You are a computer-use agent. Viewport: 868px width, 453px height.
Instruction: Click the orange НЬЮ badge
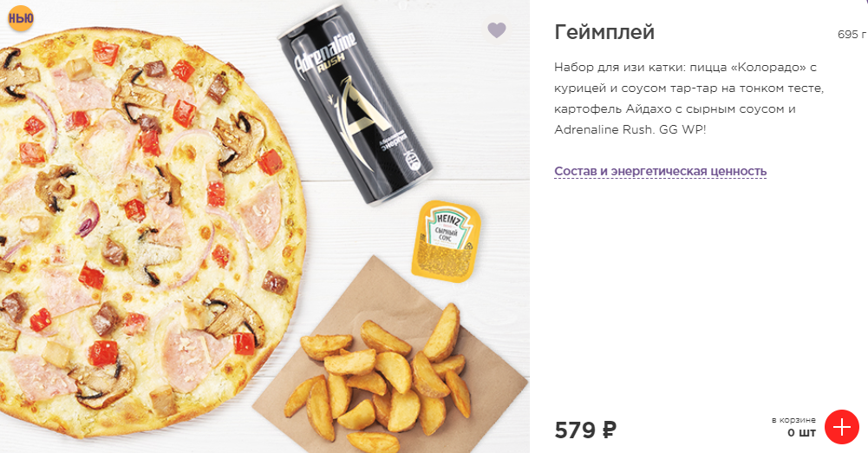[x=21, y=17]
